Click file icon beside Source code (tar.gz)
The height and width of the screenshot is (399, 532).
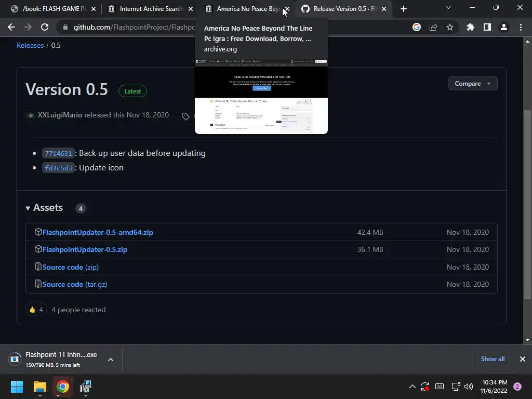pyautogui.click(x=38, y=284)
